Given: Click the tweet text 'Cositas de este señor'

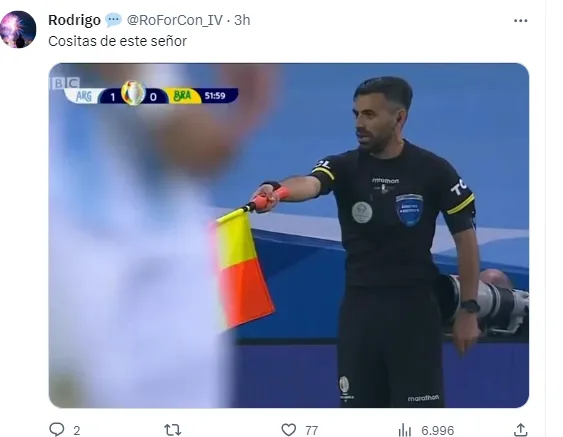Looking at the screenshot, I should pos(117,41).
